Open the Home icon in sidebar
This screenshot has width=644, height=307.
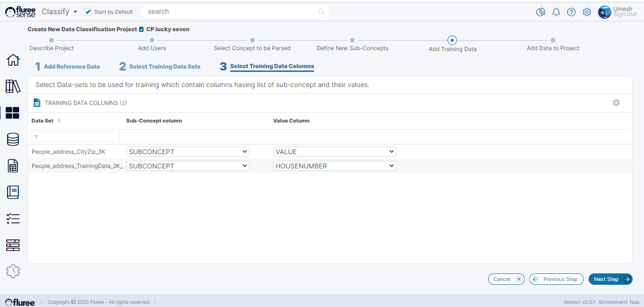(x=13, y=60)
